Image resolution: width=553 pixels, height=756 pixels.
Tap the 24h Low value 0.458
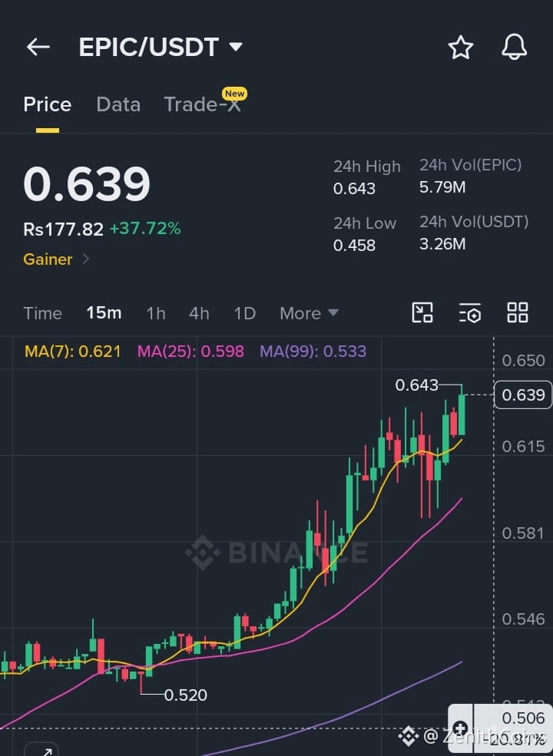pyautogui.click(x=354, y=246)
